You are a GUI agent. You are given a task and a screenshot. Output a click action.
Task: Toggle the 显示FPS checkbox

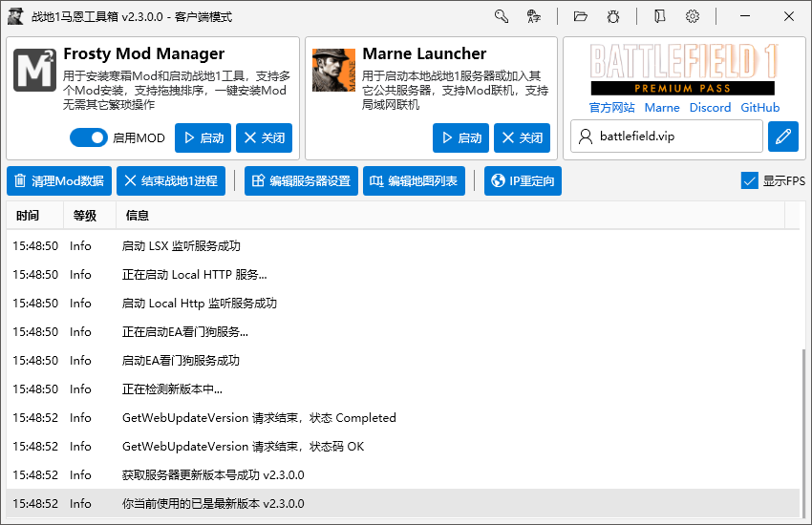click(750, 180)
